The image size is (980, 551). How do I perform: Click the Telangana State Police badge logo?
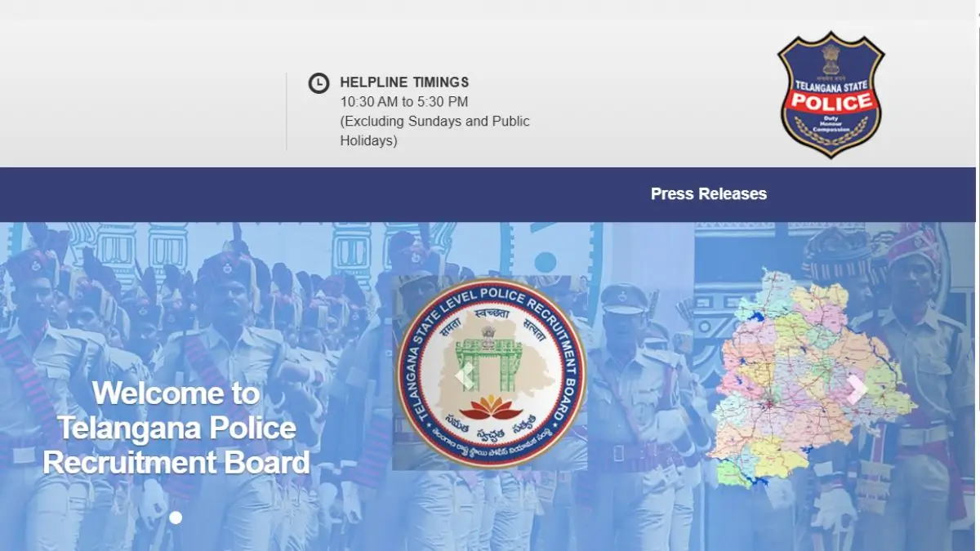tap(830, 95)
